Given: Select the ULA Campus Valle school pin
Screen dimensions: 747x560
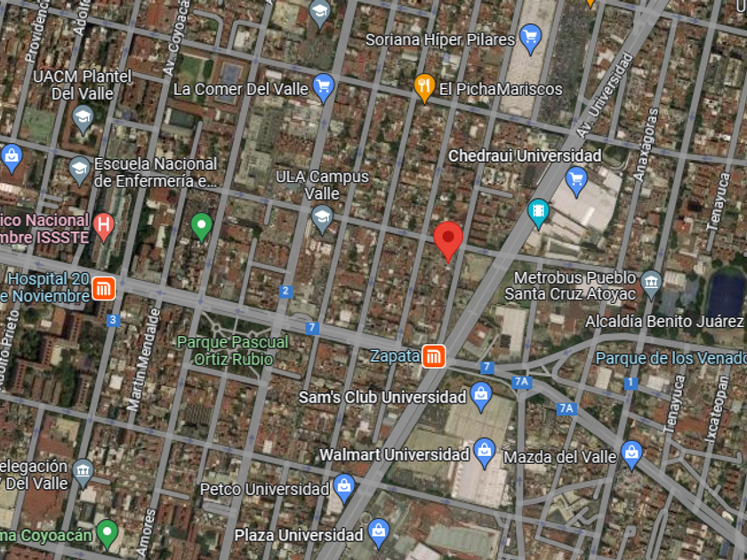Looking at the screenshot, I should pos(322,220).
